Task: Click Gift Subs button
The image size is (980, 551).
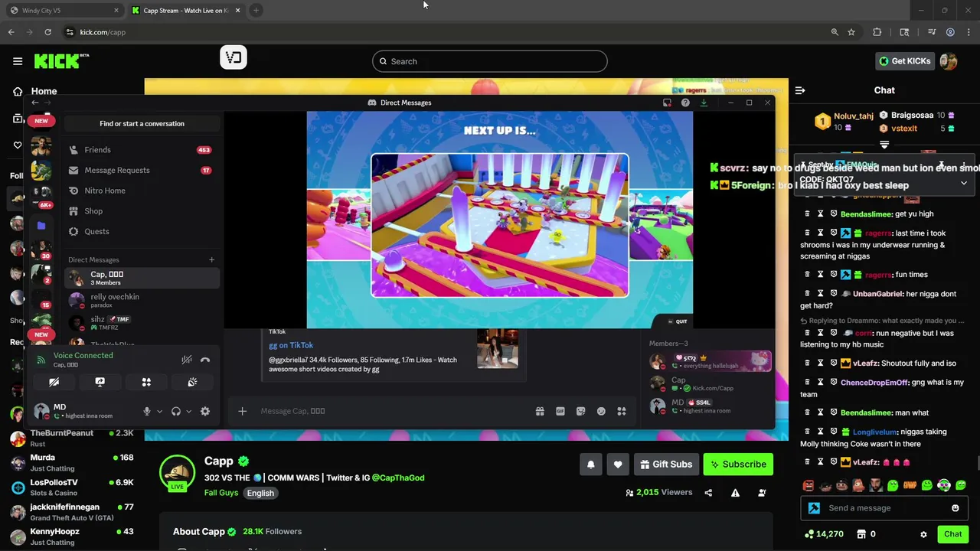Action: (x=665, y=464)
